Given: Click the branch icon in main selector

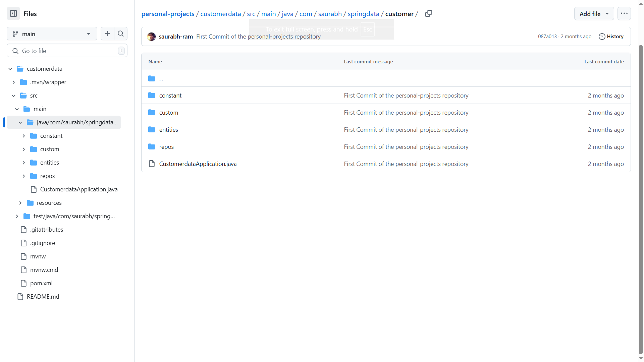Looking at the screenshot, I should coord(15,34).
